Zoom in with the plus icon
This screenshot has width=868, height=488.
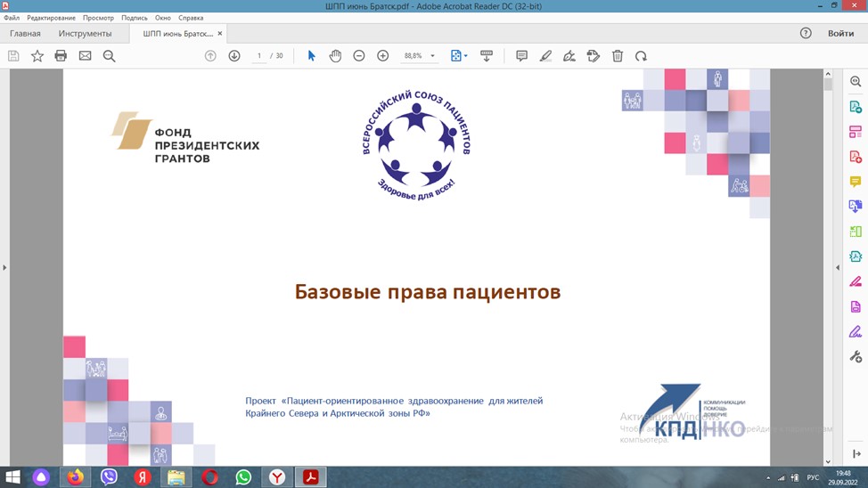(x=383, y=56)
